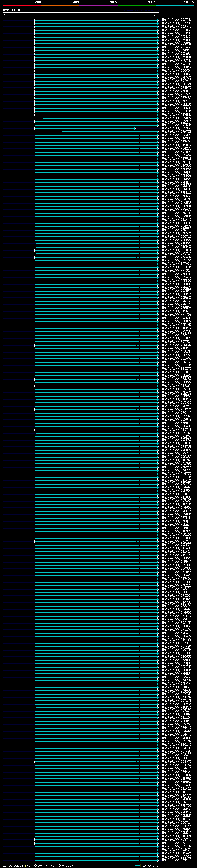Click label UniRef100_P07369
Screen dimensions: 197x868
tap(177, 501)
